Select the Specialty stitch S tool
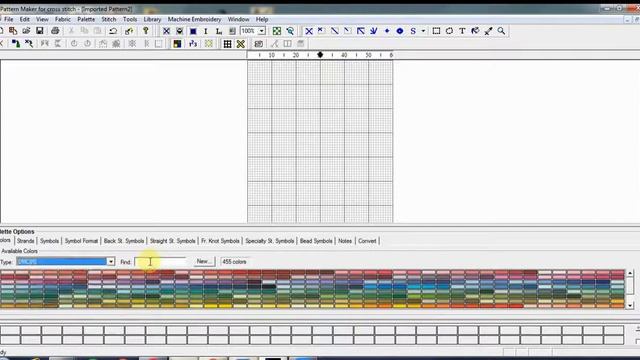Viewport: 640px width, 360px height. click(x=413, y=31)
